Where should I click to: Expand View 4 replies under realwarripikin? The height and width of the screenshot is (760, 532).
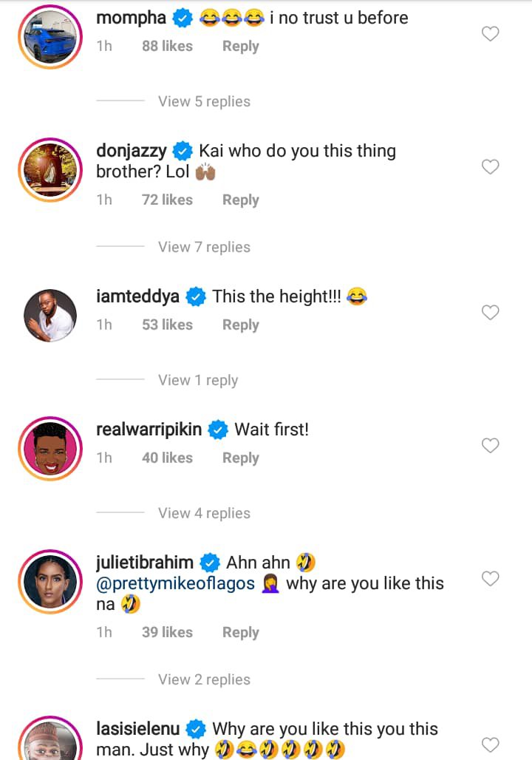[204, 513]
